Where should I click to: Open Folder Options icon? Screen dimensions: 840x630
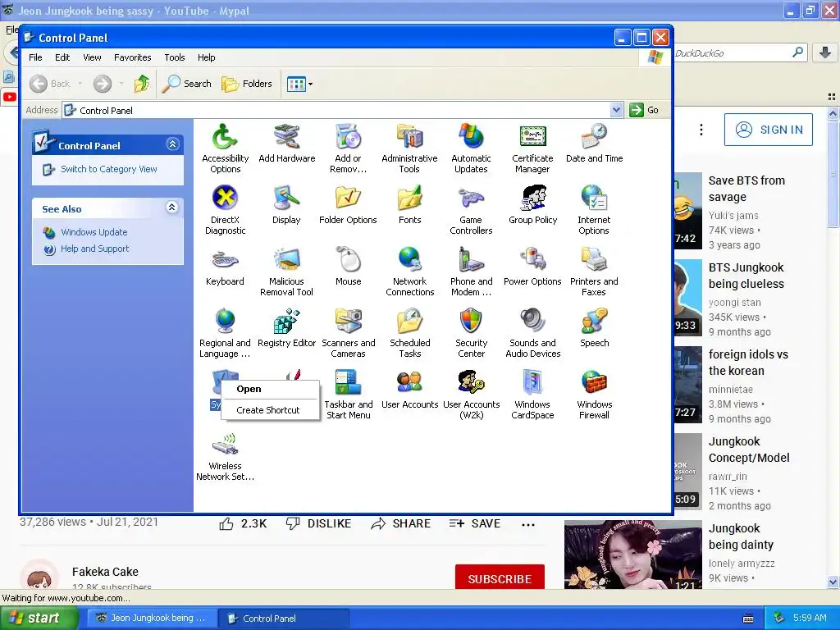point(348,205)
